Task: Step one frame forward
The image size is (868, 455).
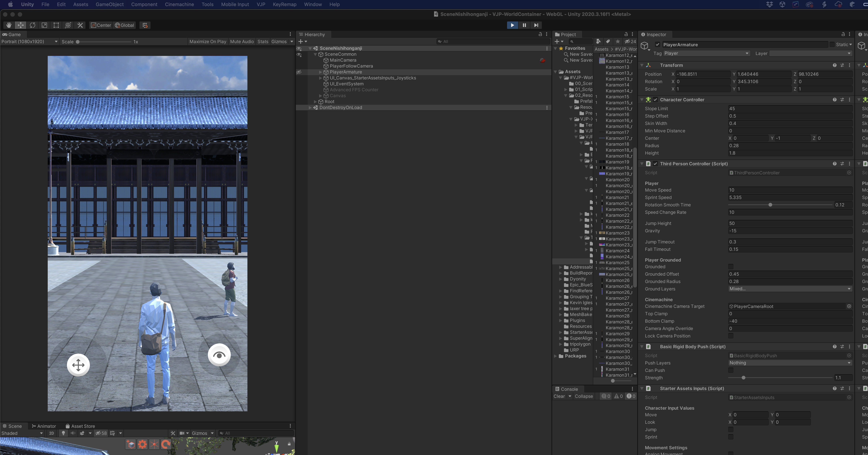Action: [536, 25]
